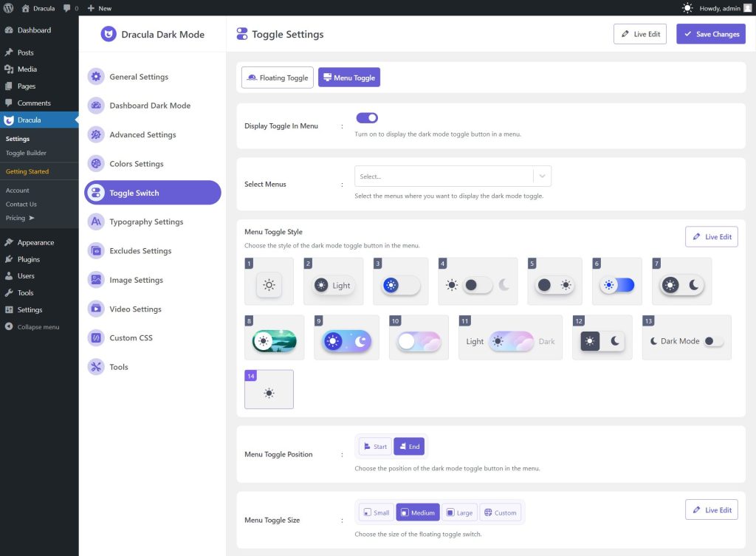Choose menu toggle style 2 with Light label

point(333,281)
